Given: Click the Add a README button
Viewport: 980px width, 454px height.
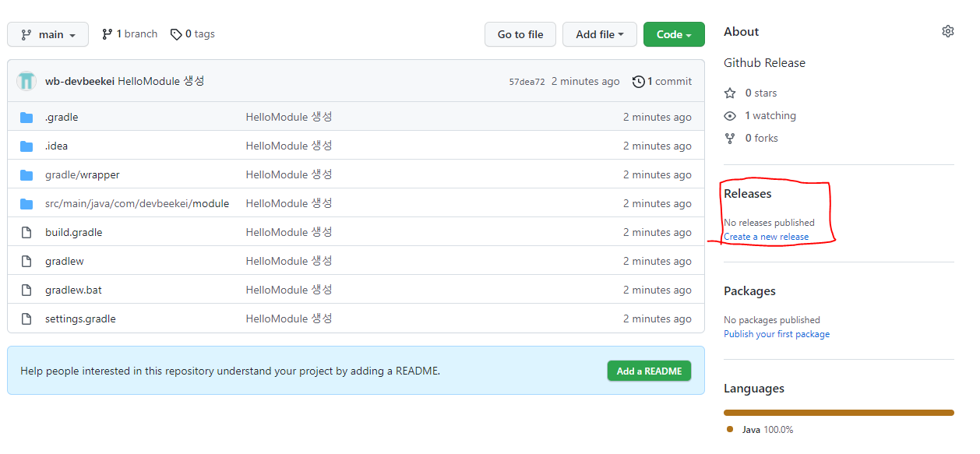Looking at the screenshot, I should [x=649, y=371].
